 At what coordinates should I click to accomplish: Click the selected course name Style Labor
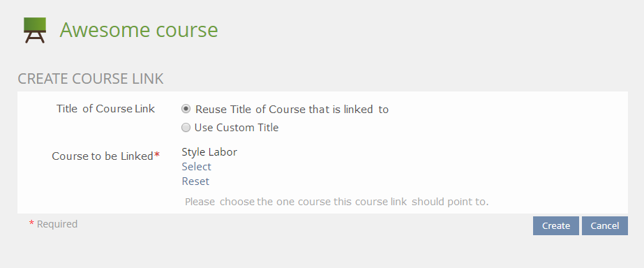tap(209, 152)
